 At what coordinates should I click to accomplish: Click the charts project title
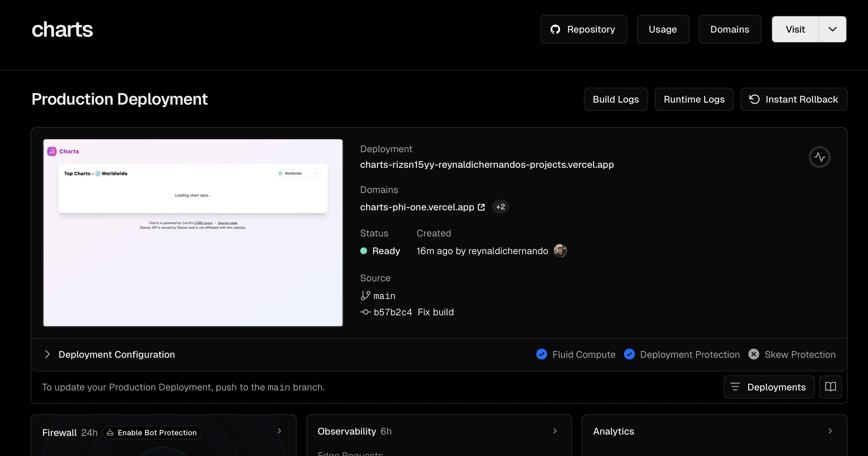[x=62, y=29]
